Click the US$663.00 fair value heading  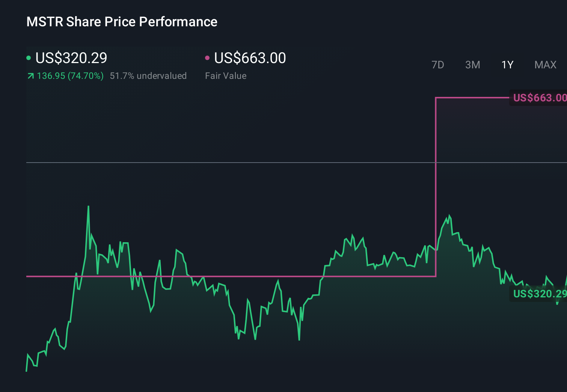point(250,58)
